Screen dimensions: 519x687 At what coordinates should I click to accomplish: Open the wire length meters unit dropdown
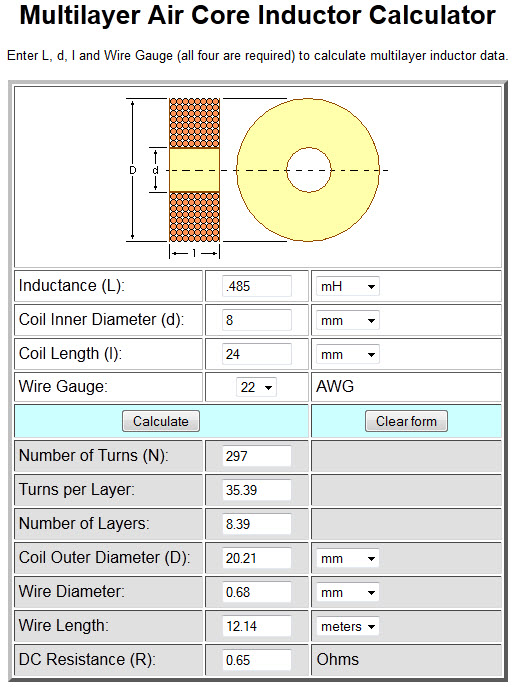pyautogui.click(x=347, y=627)
